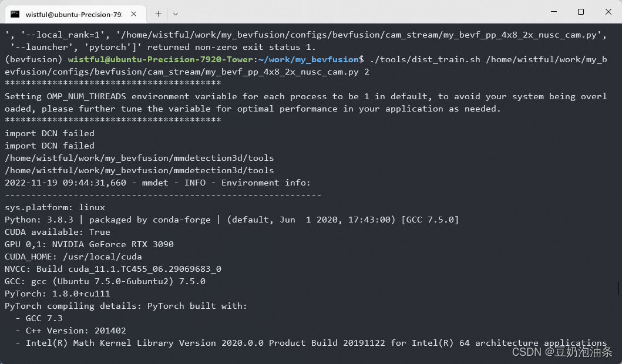Click the blue ~/work/my_bevfusion path
This screenshot has width=622, height=364.
tap(308, 59)
